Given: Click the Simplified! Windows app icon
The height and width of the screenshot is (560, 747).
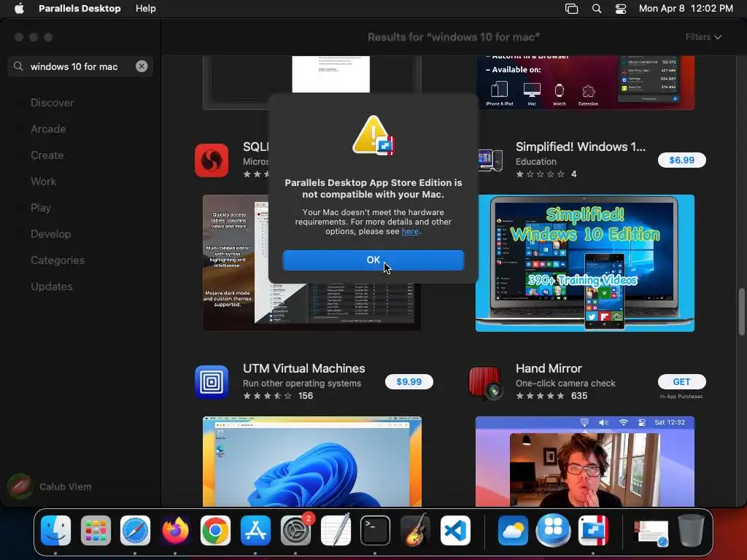Looking at the screenshot, I should [490, 160].
